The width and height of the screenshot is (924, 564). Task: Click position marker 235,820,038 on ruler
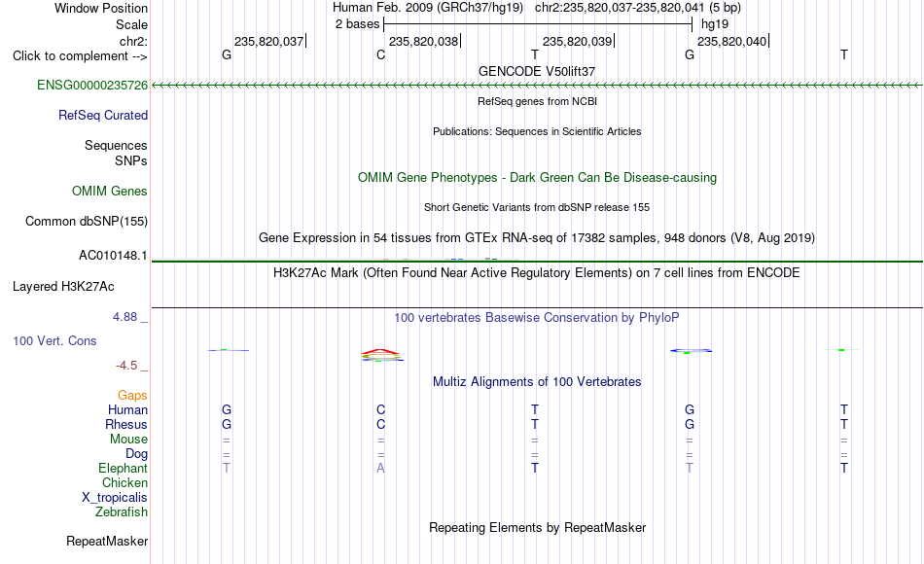point(424,41)
